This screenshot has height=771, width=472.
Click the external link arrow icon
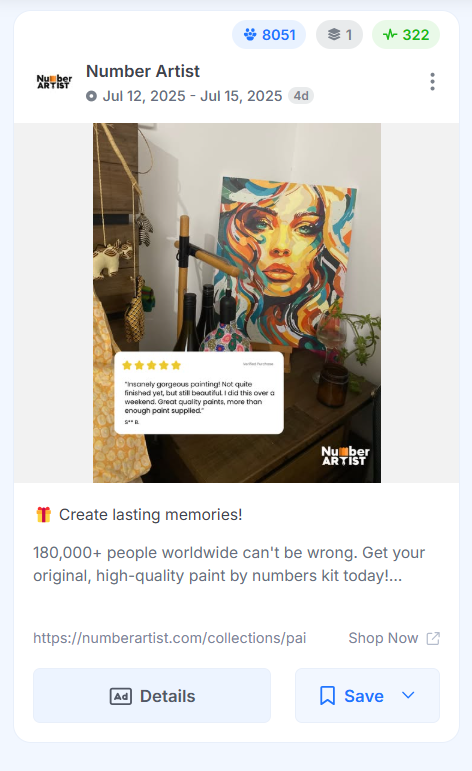(x=433, y=638)
